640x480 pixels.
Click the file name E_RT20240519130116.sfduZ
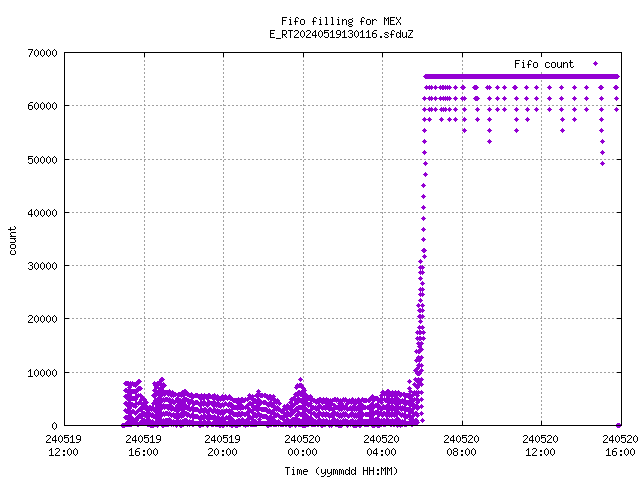341,34
